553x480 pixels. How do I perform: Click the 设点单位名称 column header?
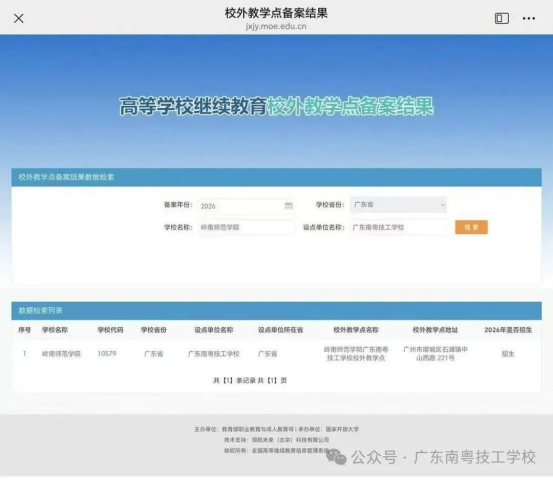point(214,330)
